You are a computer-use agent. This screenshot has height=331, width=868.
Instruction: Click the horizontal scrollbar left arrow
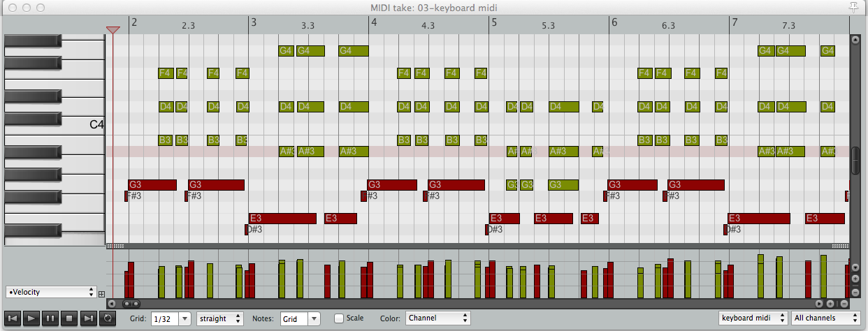coord(111,304)
